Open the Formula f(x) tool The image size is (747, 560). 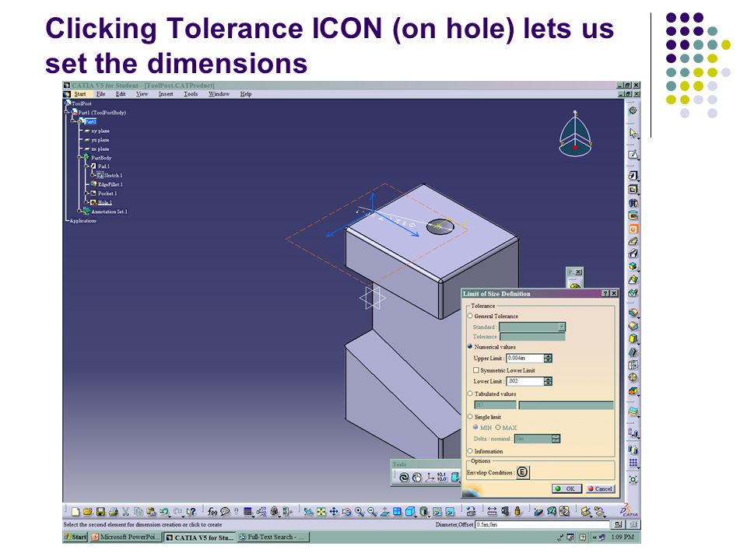pos(212,512)
